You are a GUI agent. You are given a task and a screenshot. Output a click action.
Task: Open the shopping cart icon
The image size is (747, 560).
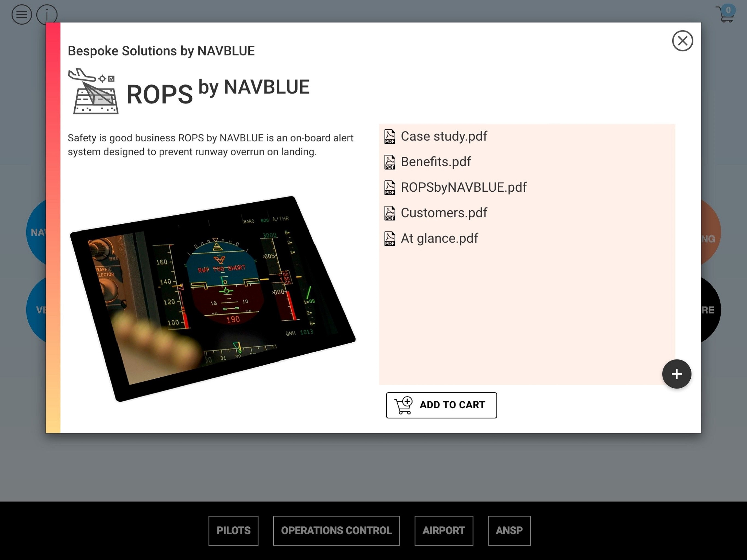[725, 13]
